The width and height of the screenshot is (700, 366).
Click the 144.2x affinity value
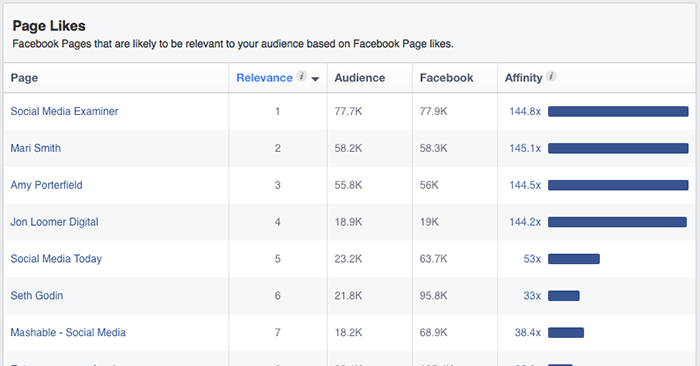point(525,222)
